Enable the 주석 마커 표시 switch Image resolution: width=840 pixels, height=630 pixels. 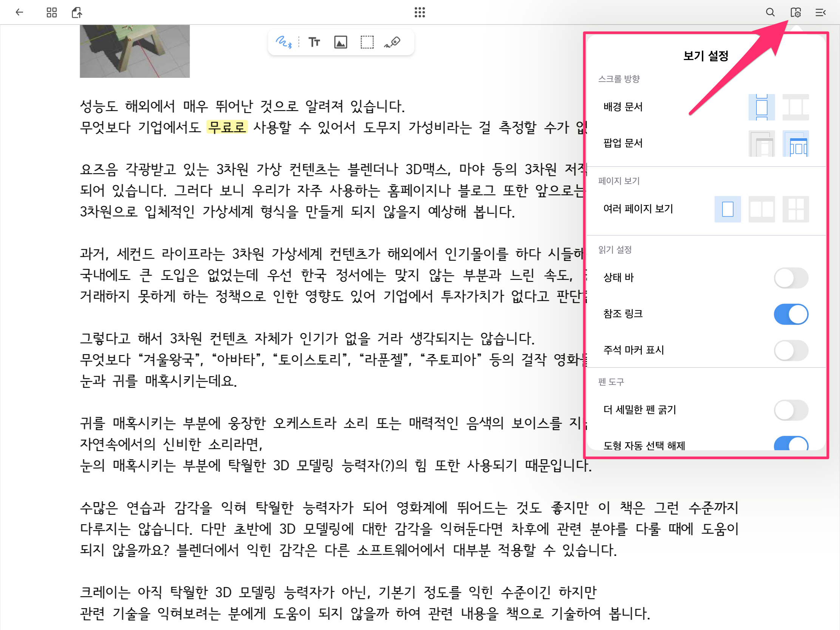(x=791, y=350)
